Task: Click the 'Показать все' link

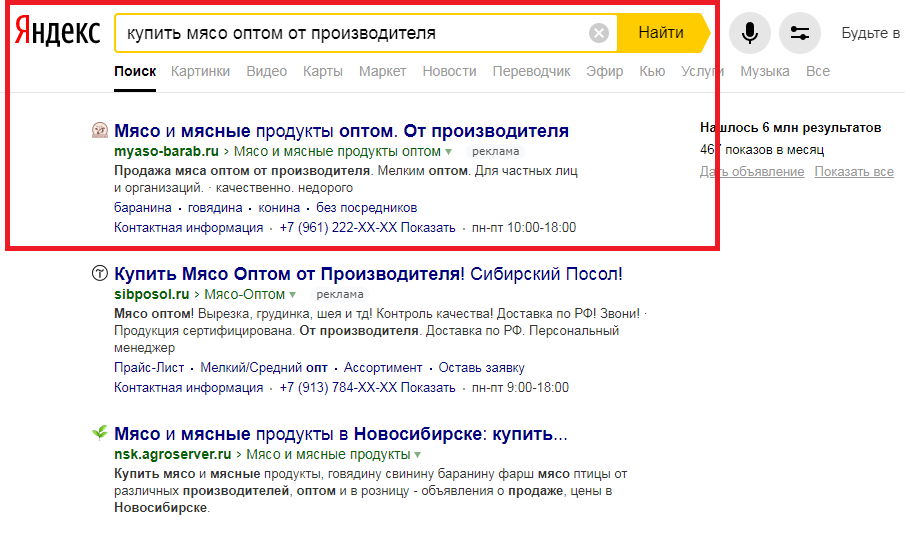Action: pos(854,171)
